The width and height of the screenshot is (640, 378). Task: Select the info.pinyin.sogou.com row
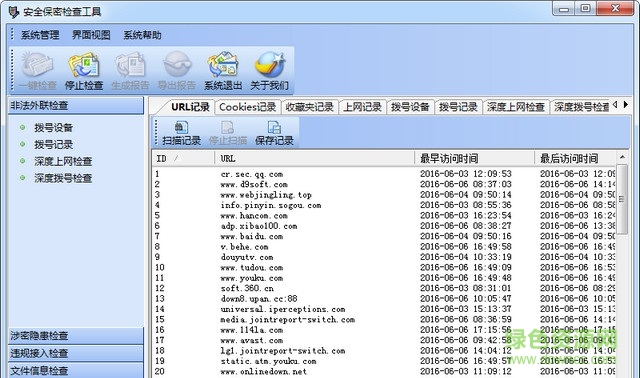[x=384, y=205]
